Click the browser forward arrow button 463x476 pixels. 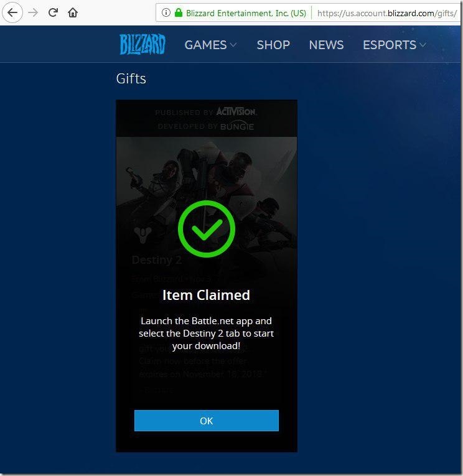pos(33,12)
